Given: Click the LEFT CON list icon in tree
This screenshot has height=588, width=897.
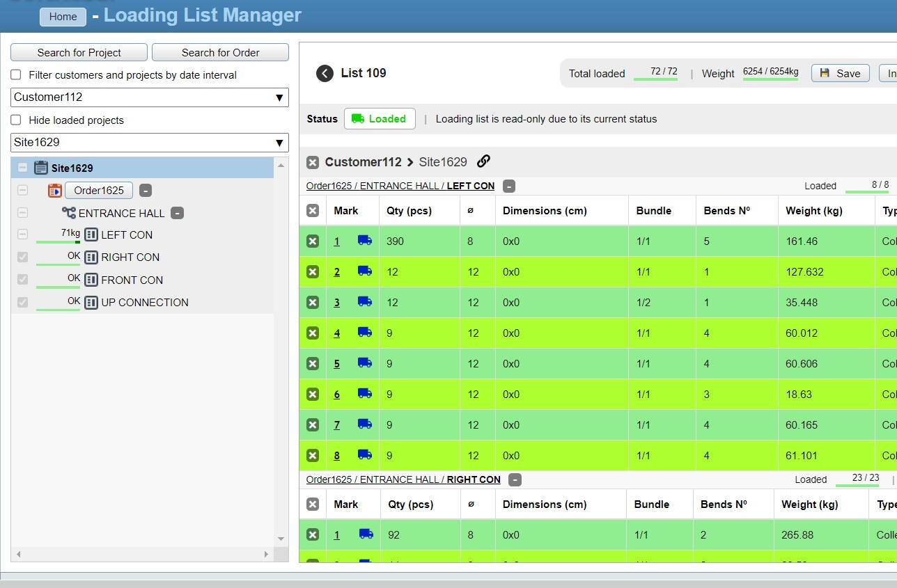Looking at the screenshot, I should tap(91, 235).
